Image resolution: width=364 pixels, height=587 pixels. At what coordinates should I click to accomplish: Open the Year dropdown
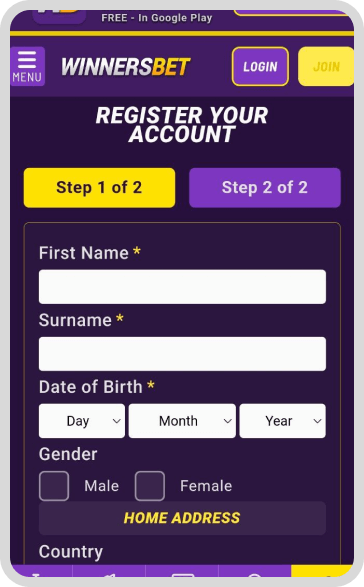282,421
